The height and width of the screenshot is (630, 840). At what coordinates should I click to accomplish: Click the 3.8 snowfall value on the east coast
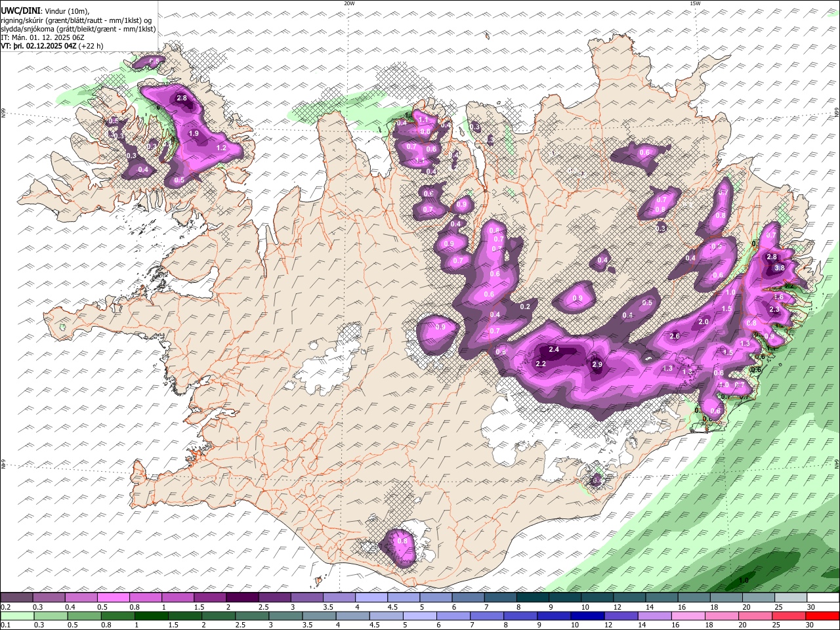(x=780, y=268)
